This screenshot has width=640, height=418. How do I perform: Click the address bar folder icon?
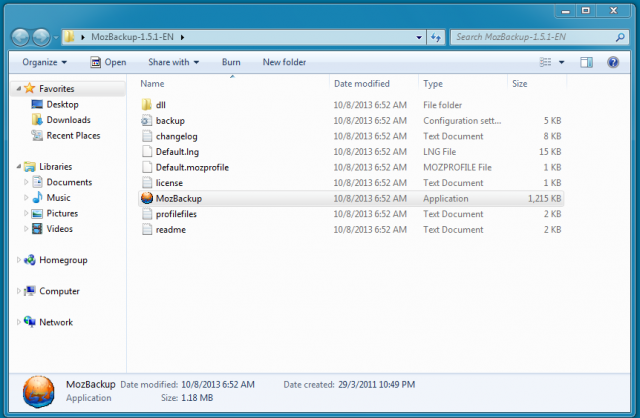(69, 37)
